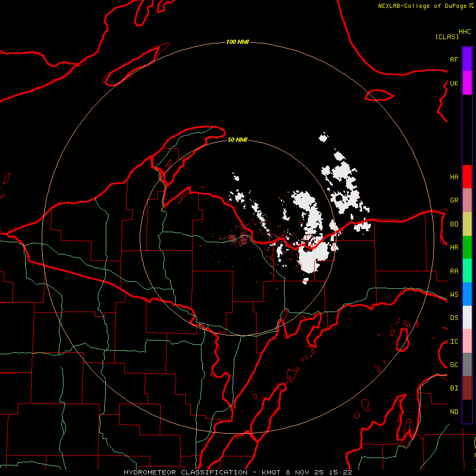Viewport: 476px width, 476px height.
Task: Click the KMQT station identifier
Action: (x=272, y=472)
